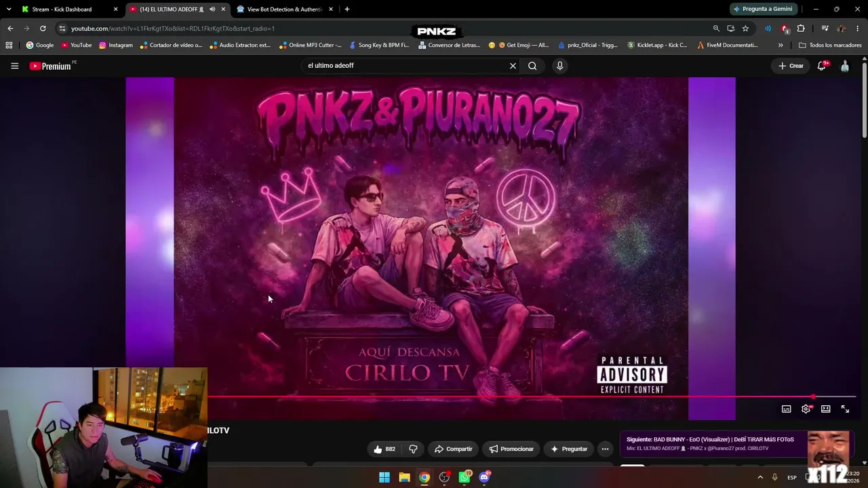Seek on the red video progress bar

532,396
